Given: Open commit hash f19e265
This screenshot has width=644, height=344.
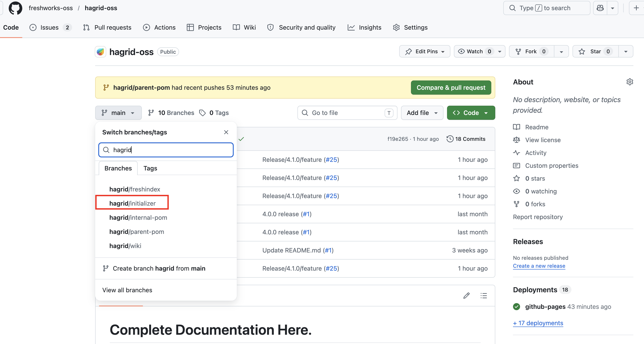Looking at the screenshot, I should (x=397, y=139).
